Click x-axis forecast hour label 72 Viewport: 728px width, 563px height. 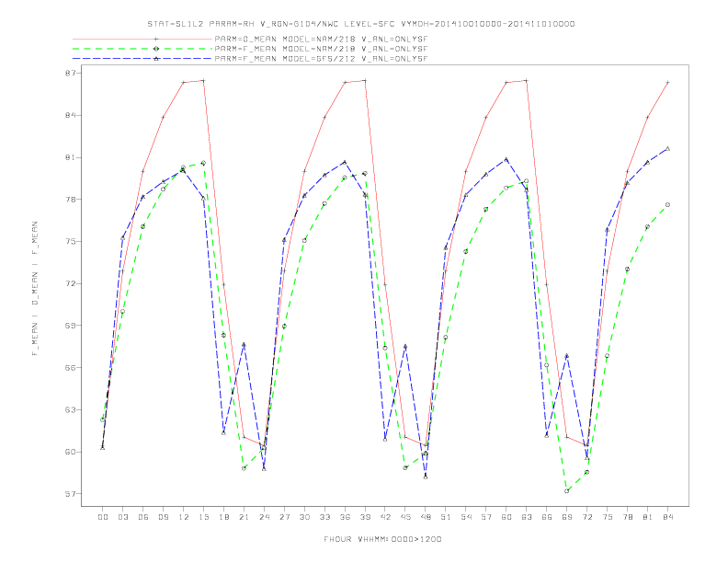click(587, 517)
